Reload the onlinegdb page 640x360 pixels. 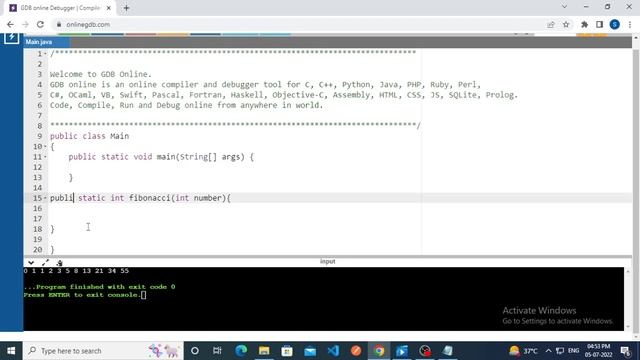[40, 24]
